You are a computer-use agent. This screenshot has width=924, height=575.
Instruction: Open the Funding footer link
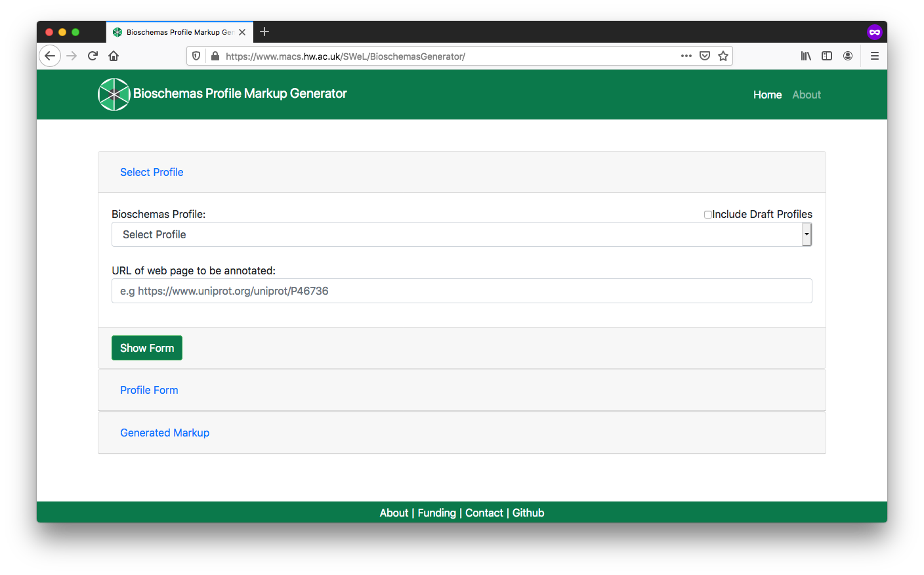pyautogui.click(x=437, y=513)
